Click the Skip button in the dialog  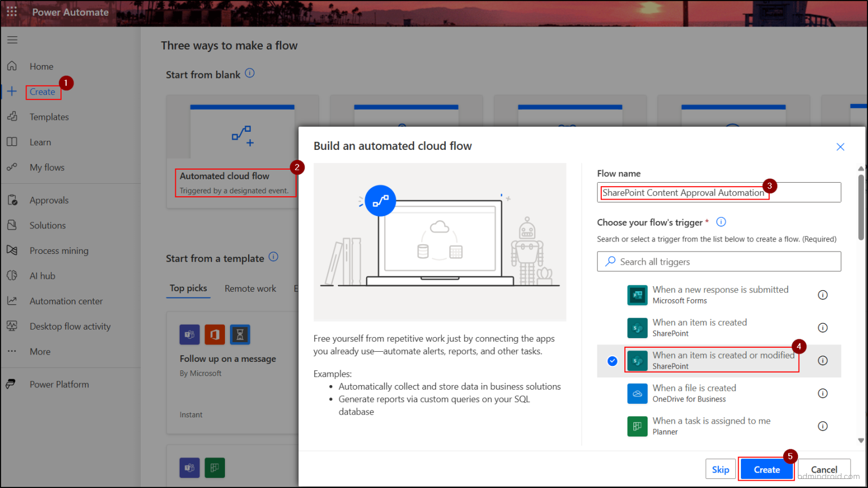tap(721, 469)
